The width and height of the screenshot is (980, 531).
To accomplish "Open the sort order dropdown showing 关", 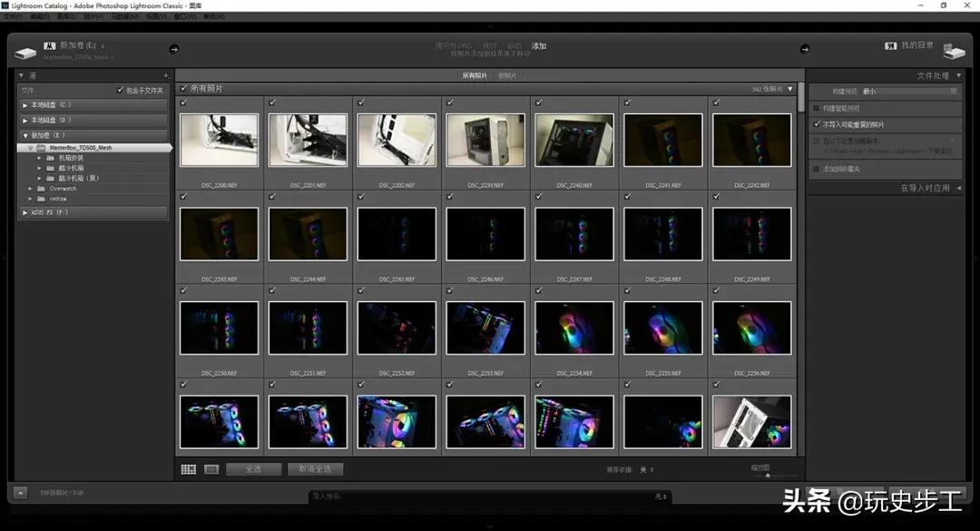I will pos(646,469).
